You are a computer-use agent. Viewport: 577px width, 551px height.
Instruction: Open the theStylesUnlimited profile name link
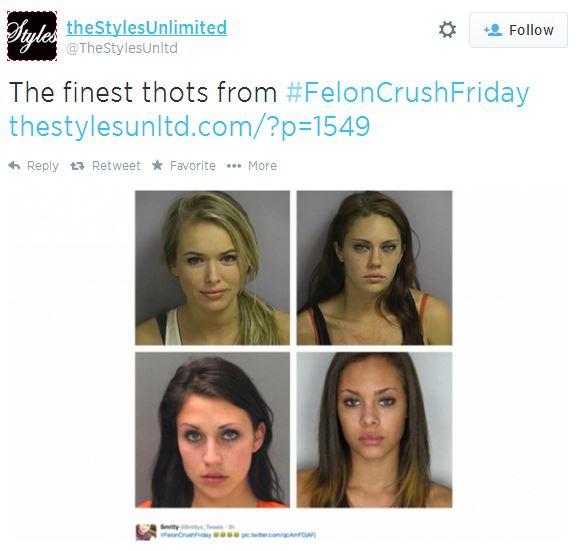pos(146,28)
